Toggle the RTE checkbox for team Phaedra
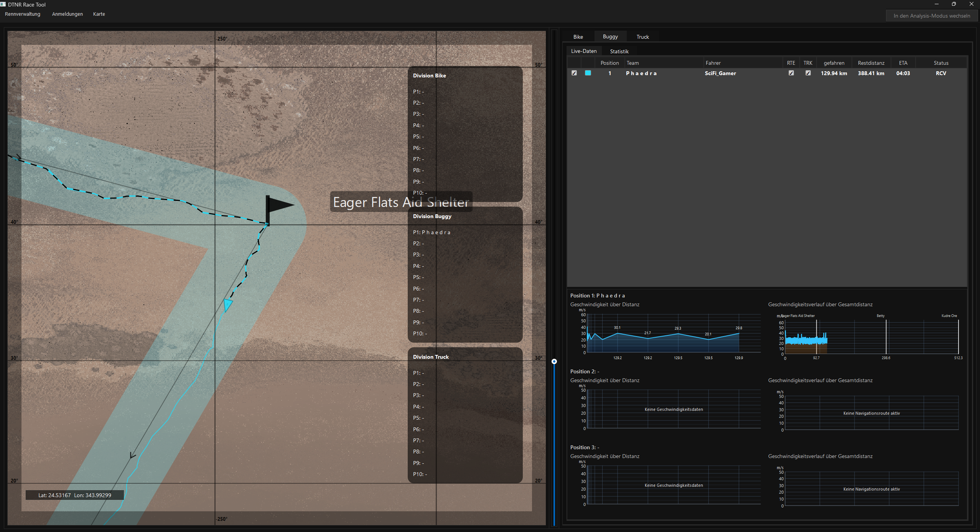This screenshot has width=980, height=532. pyautogui.click(x=791, y=73)
